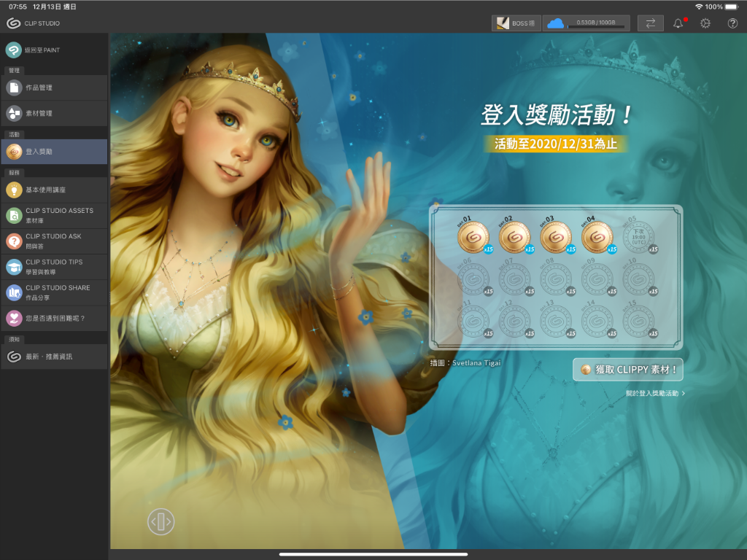Click the 登入獎勵活動！ headline
747x560 pixels.
556,114
